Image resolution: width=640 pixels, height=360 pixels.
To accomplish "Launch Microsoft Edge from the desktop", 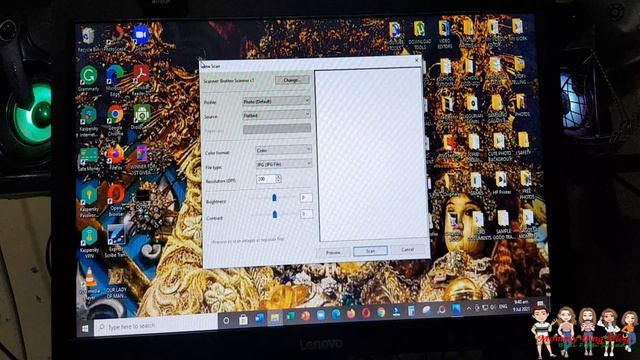I will coord(115,80).
